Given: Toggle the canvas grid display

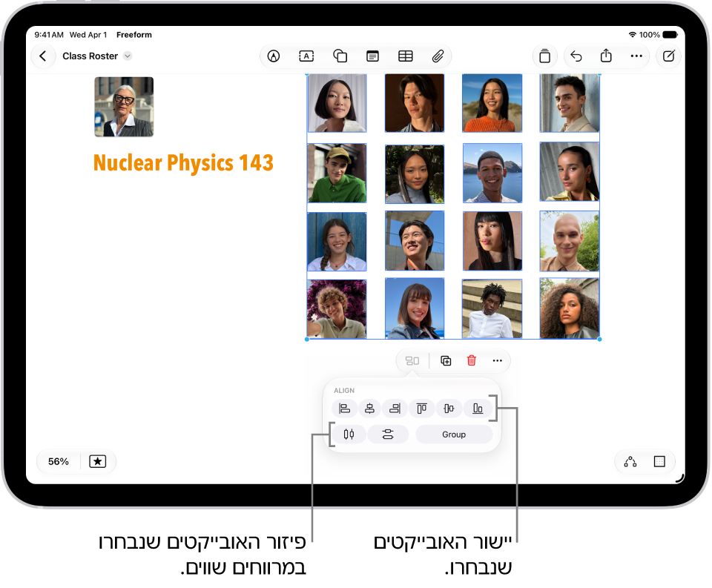Looking at the screenshot, I should click(x=659, y=462).
